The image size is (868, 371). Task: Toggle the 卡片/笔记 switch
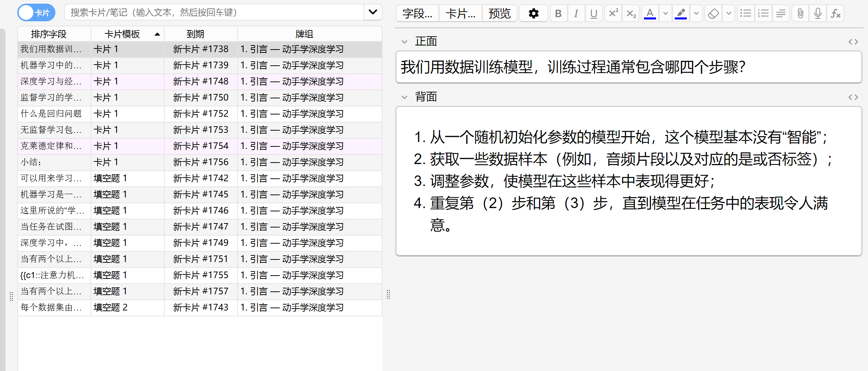pos(36,13)
